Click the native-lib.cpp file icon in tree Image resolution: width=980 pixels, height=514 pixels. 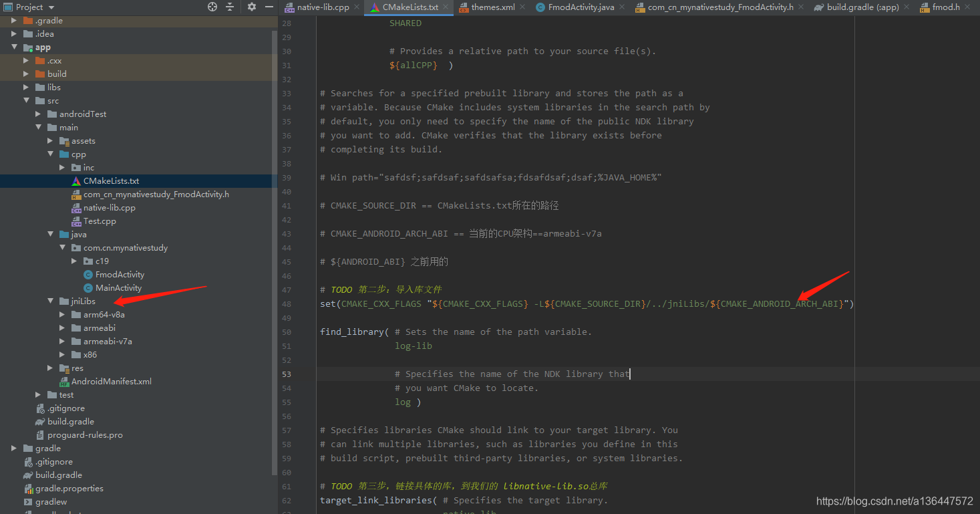[x=76, y=208]
